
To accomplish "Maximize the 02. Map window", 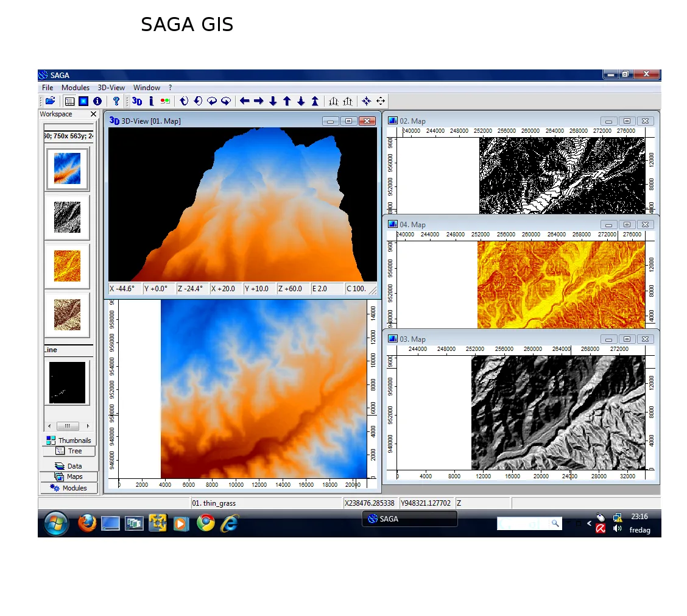I will 627,121.
